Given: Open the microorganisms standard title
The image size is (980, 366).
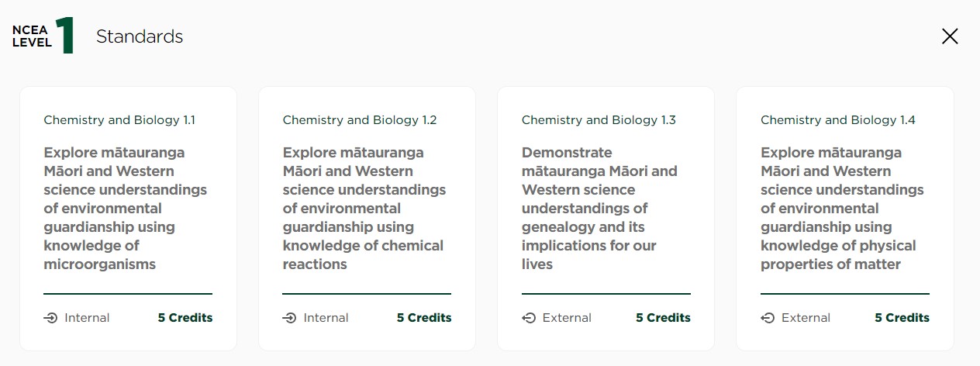Looking at the screenshot, I should click(x=125, y=209).
